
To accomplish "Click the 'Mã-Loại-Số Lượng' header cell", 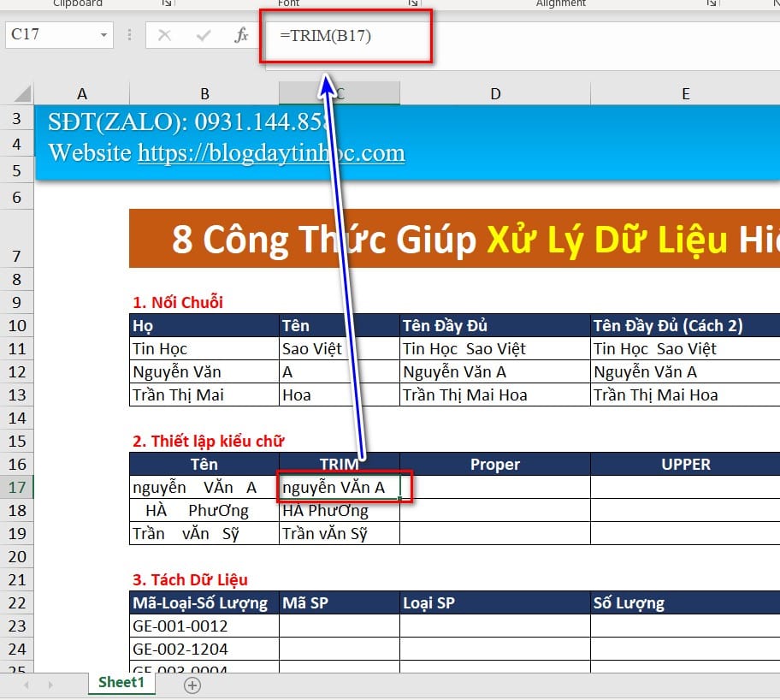I will (x=204, y=603).
